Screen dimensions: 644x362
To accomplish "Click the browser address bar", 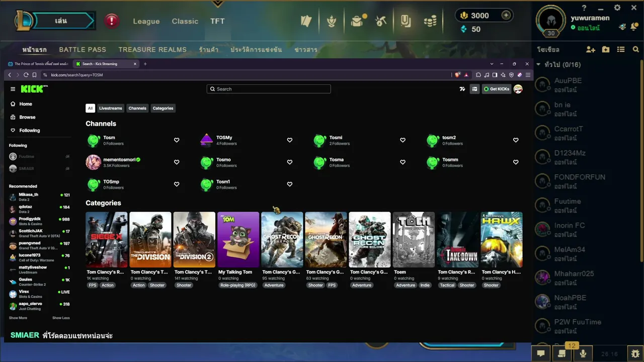I will [x=247, y=75].
